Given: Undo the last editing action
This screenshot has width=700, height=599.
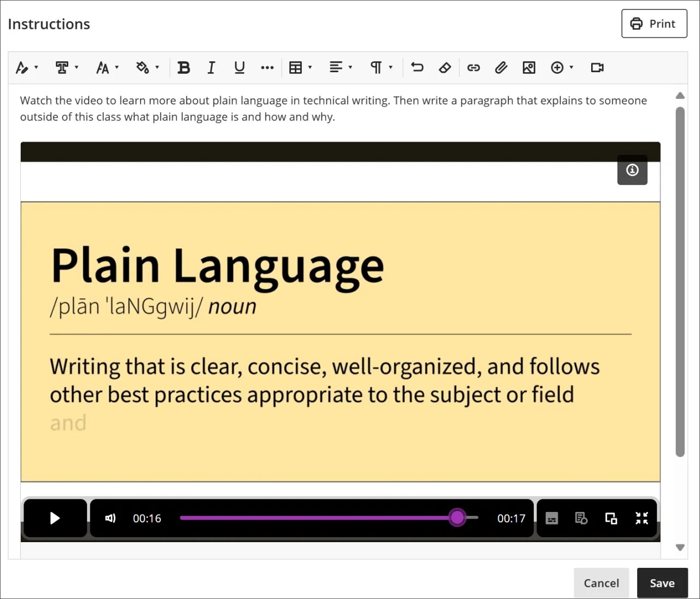Looking at the screenshot, I should point(417,67).
